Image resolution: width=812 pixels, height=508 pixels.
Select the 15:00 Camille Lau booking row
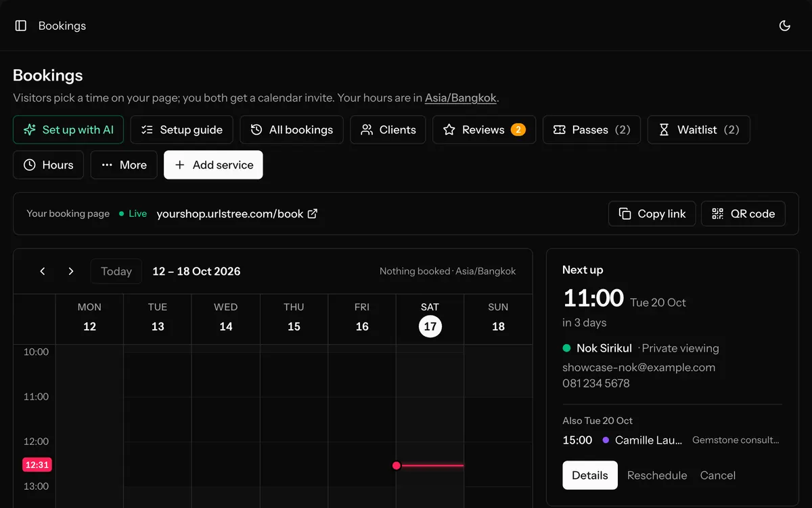(672, 440)
